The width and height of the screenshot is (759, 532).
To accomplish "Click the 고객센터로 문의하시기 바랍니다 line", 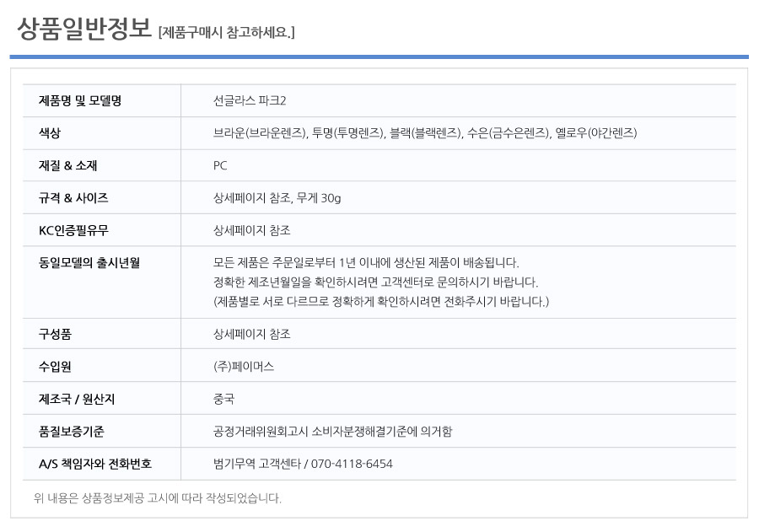I will [375, 282].
